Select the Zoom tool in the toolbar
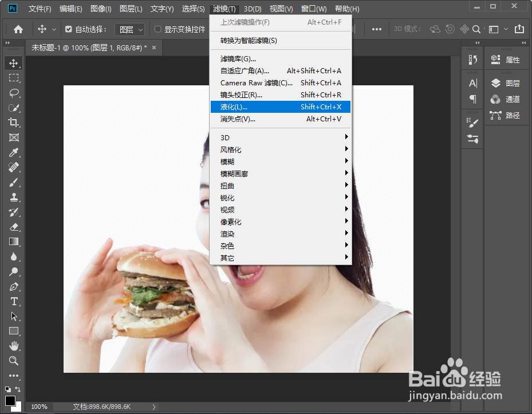 [13, 361]
